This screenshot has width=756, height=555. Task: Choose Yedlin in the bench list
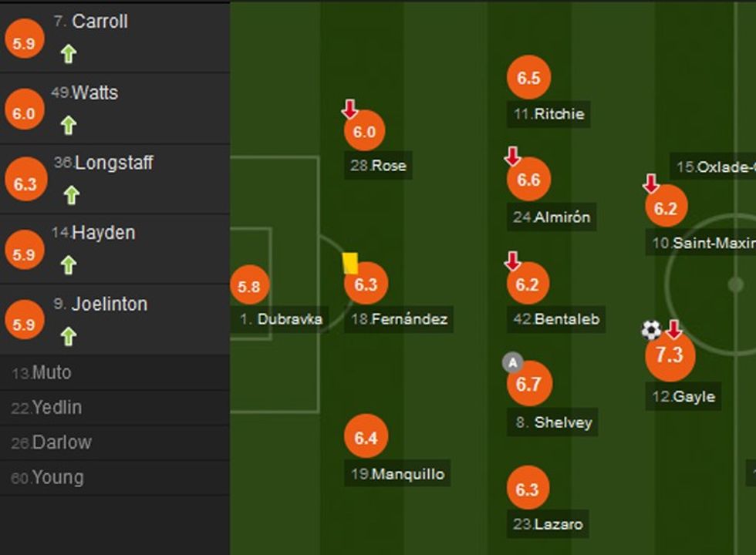click(56, 408)
